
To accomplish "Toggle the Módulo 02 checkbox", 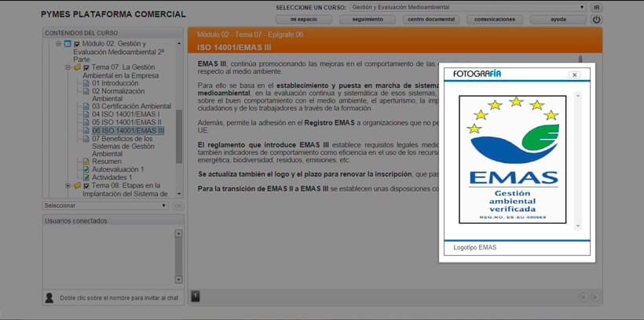I will (x=76, y=44).
